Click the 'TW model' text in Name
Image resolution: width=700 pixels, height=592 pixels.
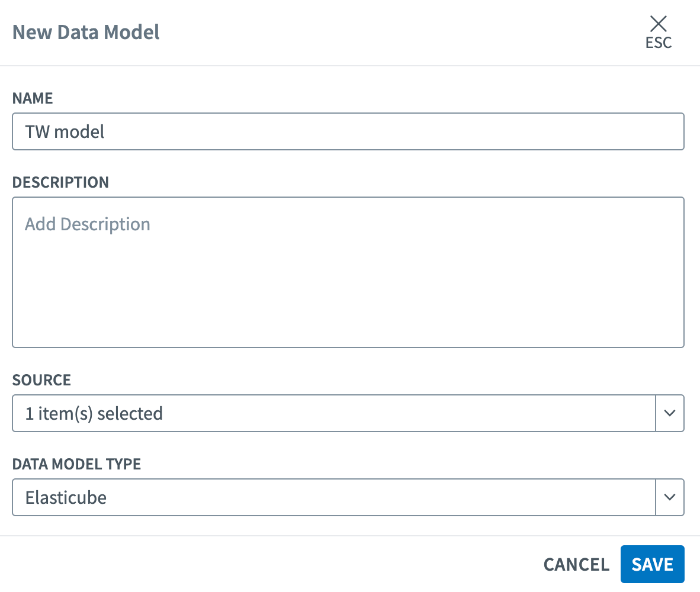[65, 131]
